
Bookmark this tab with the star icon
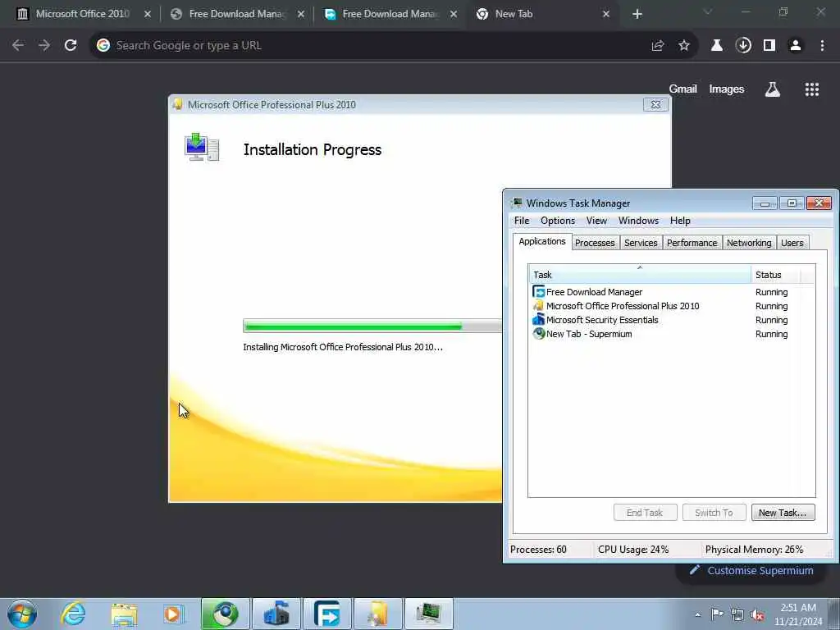(x=683, y=46)
